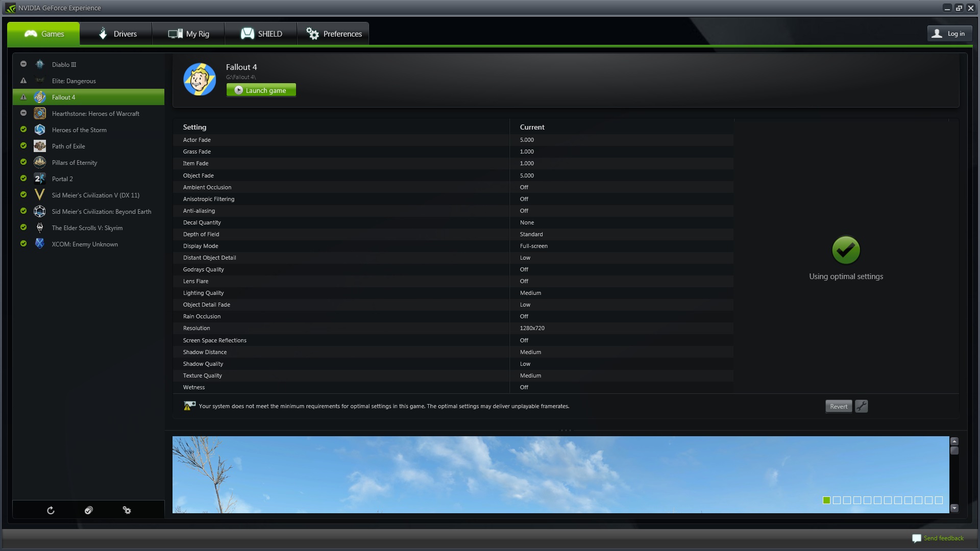Select The Elder Scrolls V: Skyrim
This screenshot has height=551, width=980.
coord(87,228)
